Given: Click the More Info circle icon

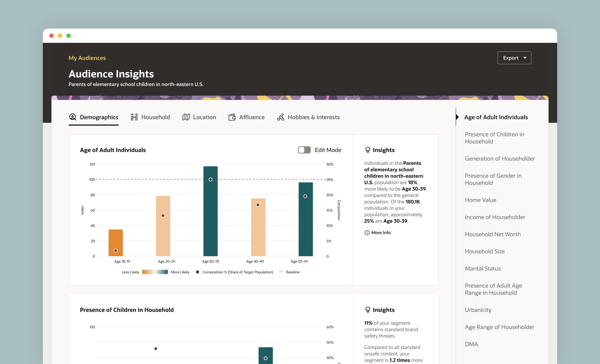Looking at the screenshot, I should (367, 233).
